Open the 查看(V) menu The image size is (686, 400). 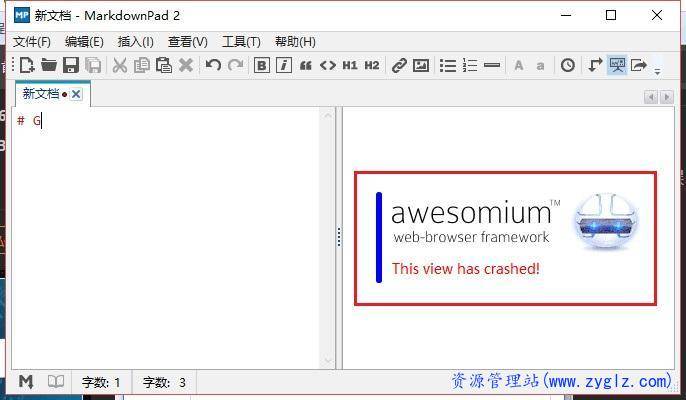(188, 42)
